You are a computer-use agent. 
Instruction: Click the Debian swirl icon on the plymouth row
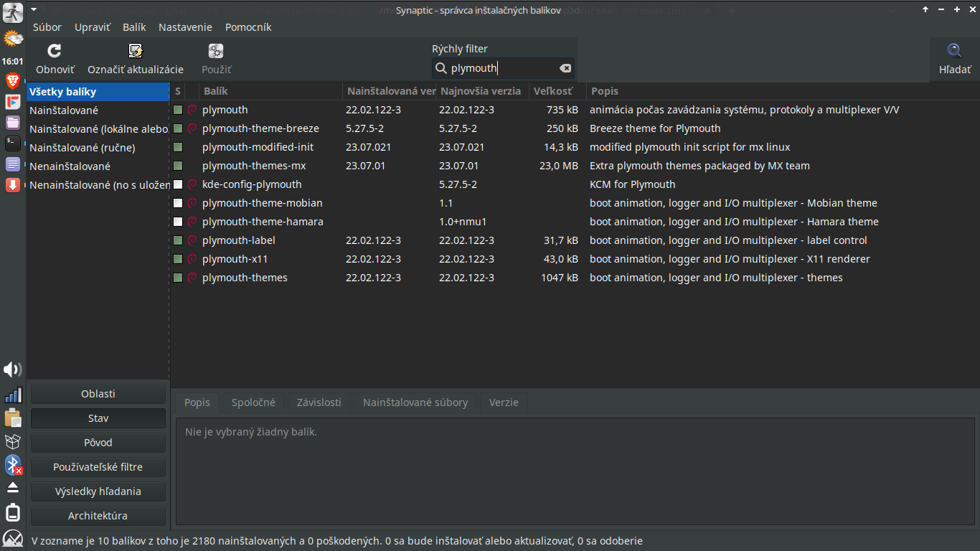[192, 110]
